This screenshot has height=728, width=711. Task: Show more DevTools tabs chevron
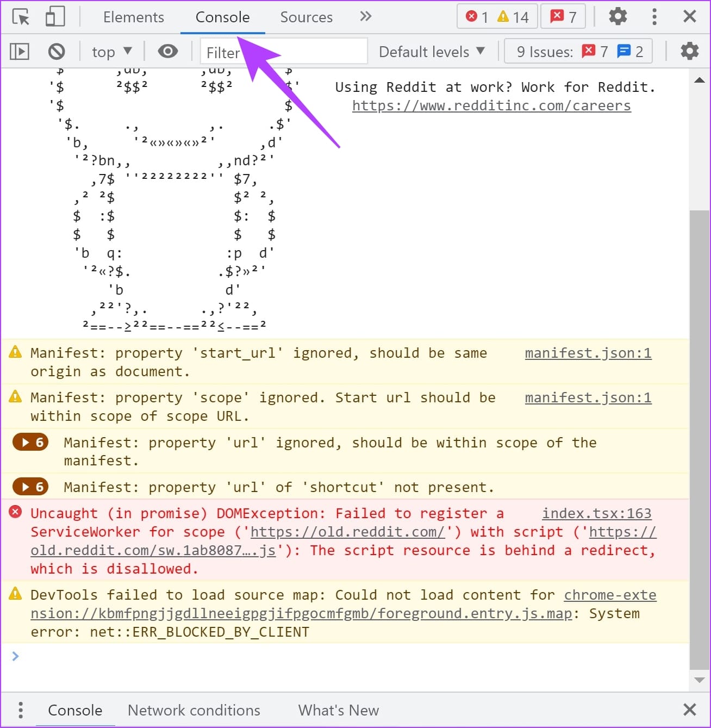click(x=366, y=16)
